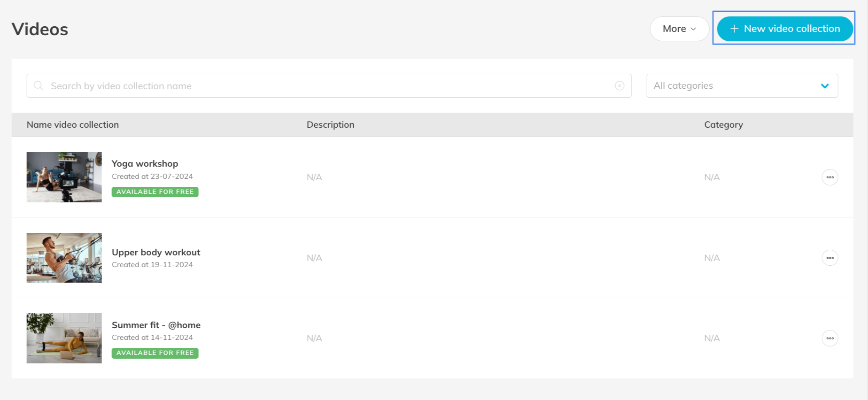The image size is (868, 400).
Task: Open the Yoga workshop thumbnail
Action: 64,177
